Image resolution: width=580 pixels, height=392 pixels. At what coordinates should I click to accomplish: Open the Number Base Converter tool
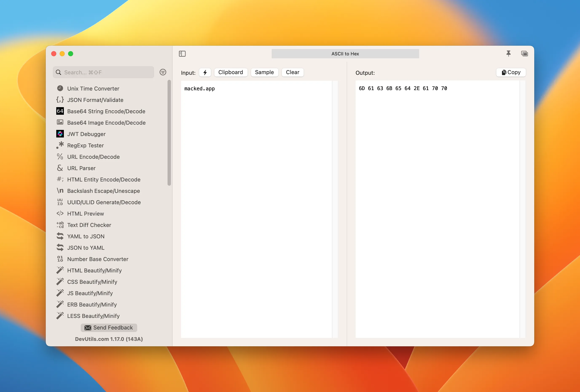click(98, 259)
